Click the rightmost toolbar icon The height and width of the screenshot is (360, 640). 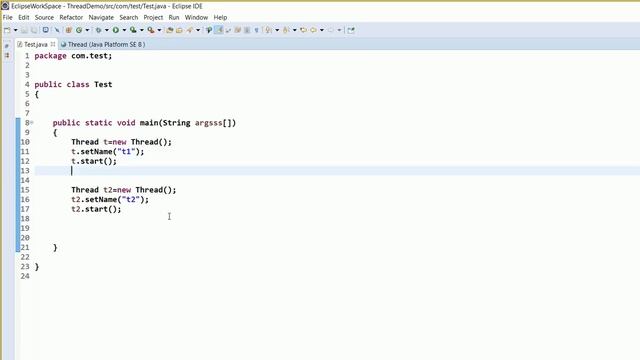coord(351,30)
